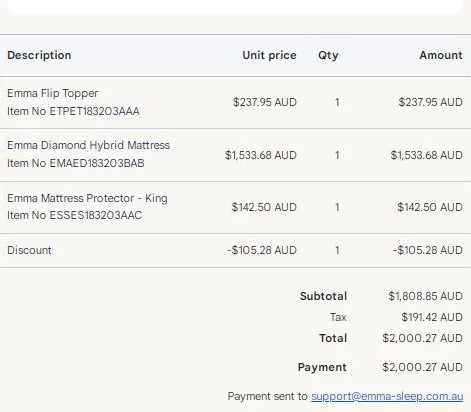Viewport: 471px width, 412px height.
Task: Click the $237.95 AUD unit price
Action: [x=265, y=102]
